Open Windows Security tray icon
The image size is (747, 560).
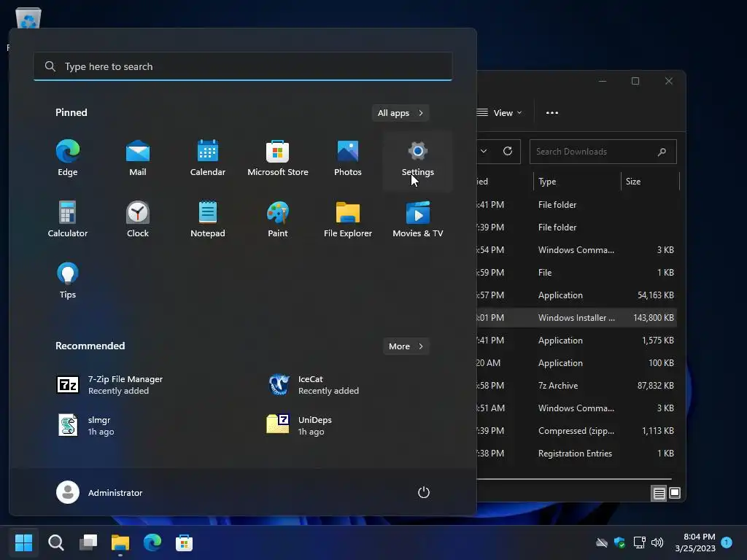point(619,542)
